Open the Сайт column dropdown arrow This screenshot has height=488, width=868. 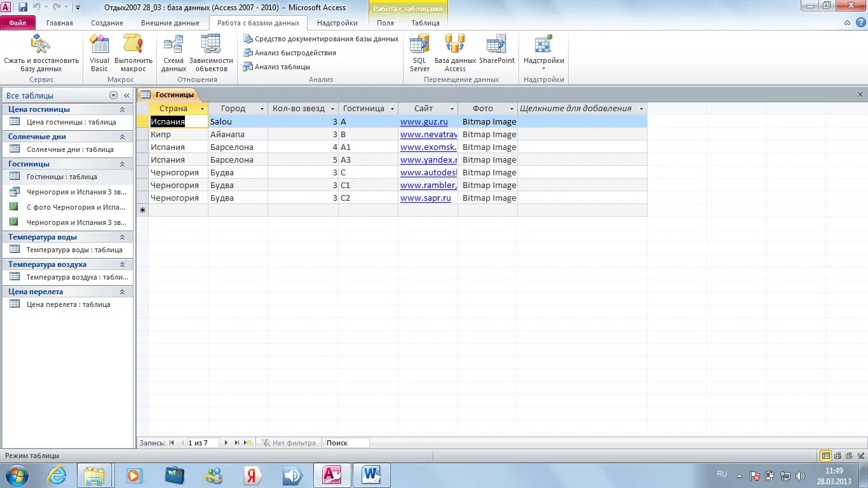[x=452, y=109]
